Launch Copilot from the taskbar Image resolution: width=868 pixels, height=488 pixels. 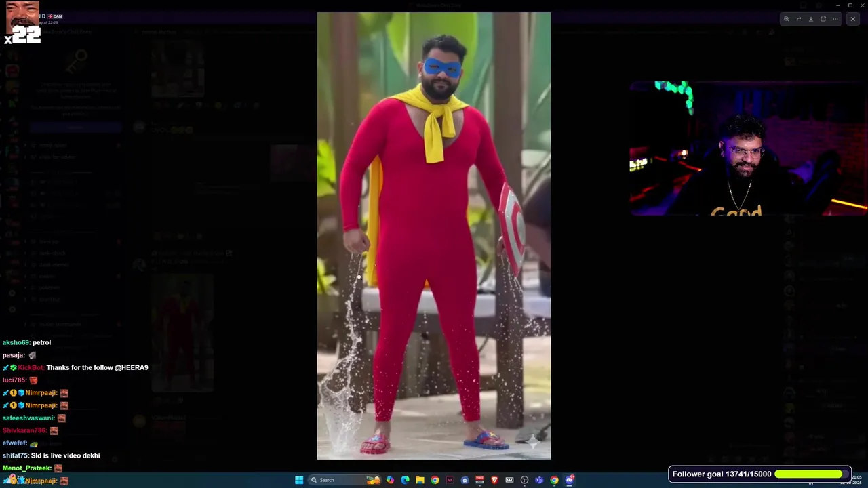coord(390,480)
